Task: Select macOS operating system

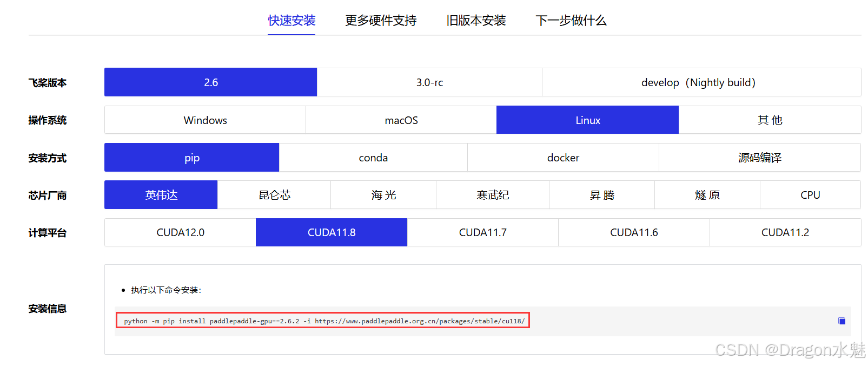Action: pos(401,120)
